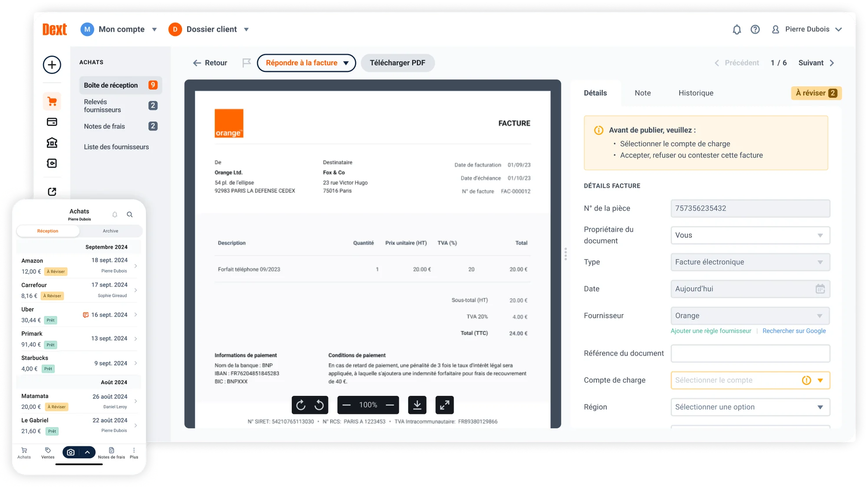The height and width of the screenshot is (487, 868).
Task: Select the Achats shopping cart sidebar icon
Action: [52, 101]
